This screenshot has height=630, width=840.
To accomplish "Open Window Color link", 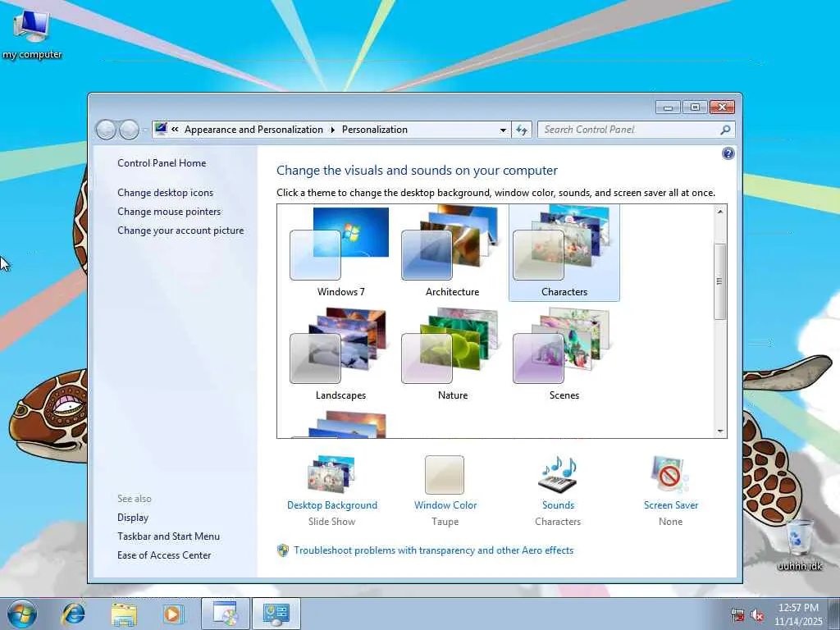I will 445,505.
